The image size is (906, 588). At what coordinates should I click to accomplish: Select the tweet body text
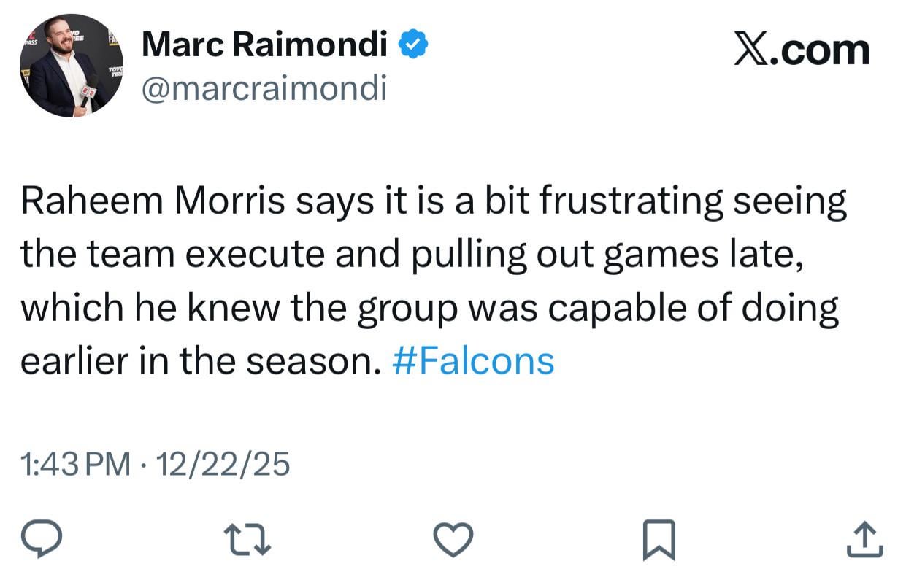tap(431, 279)
